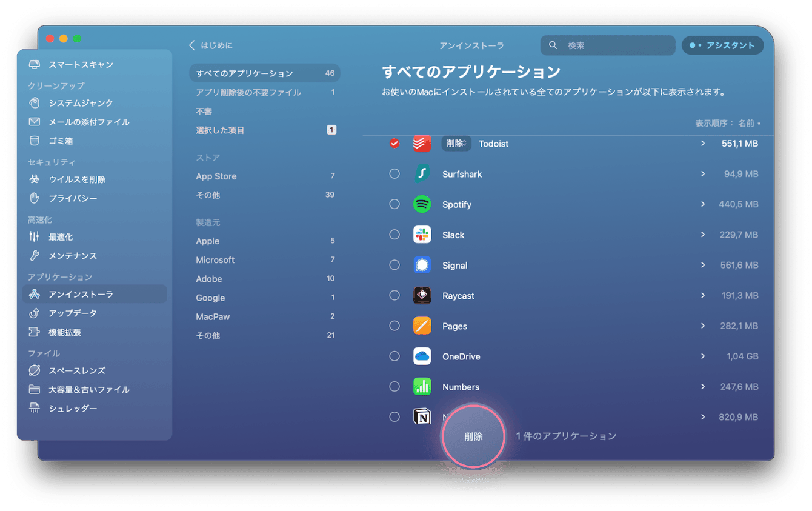Screen dimensions: 812x511
Task: Click the Shredder (シュレッダー) icon
Action: tap(35, 409)
